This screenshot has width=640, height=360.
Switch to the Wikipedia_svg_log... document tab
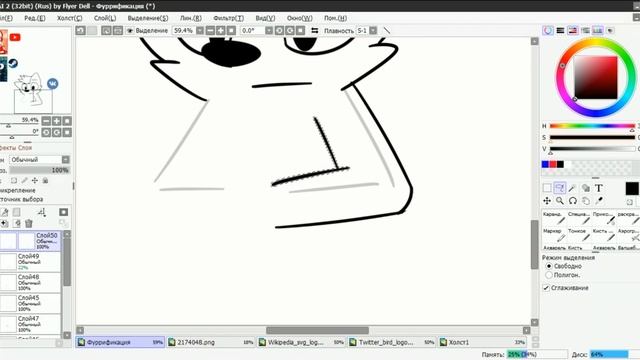(x=301, y=342)
